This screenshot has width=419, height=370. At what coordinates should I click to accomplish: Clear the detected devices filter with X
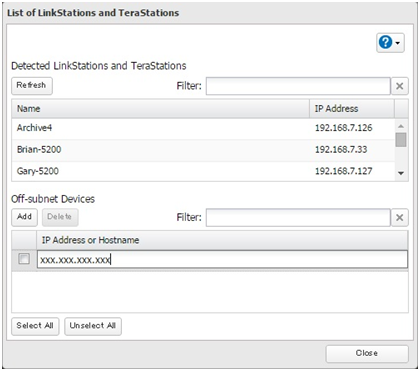399,86
